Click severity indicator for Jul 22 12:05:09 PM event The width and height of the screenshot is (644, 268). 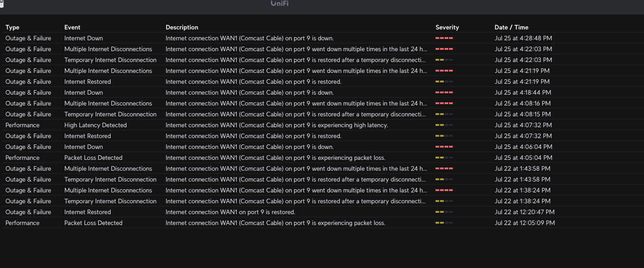coord(444,223)
